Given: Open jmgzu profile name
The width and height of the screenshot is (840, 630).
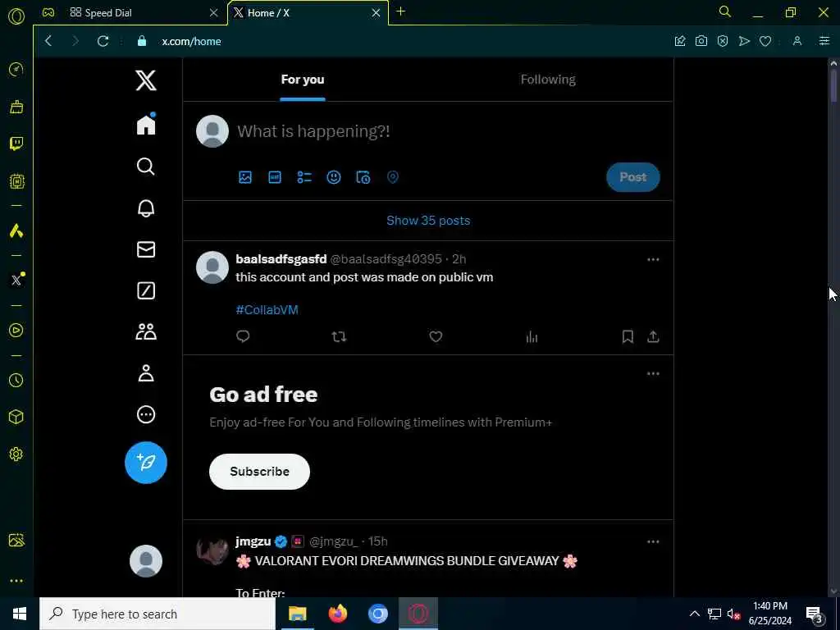Looking at the screenshot, I should [253, 541].
